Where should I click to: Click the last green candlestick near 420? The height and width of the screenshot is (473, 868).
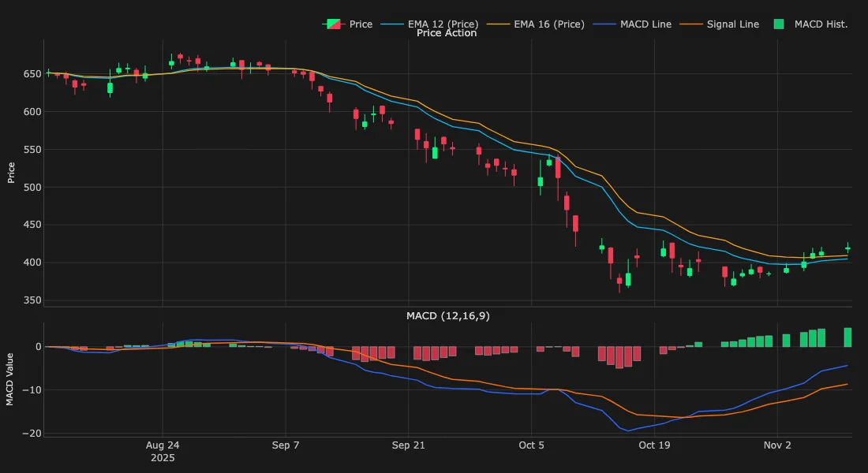847,248
